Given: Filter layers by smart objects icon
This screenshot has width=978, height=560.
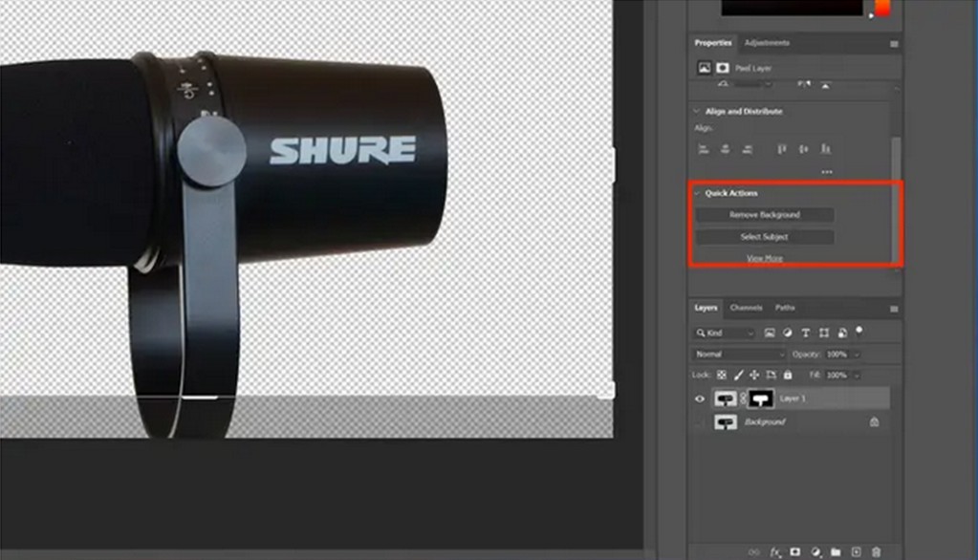Looking at the screenshot, I should coord(842,333).
